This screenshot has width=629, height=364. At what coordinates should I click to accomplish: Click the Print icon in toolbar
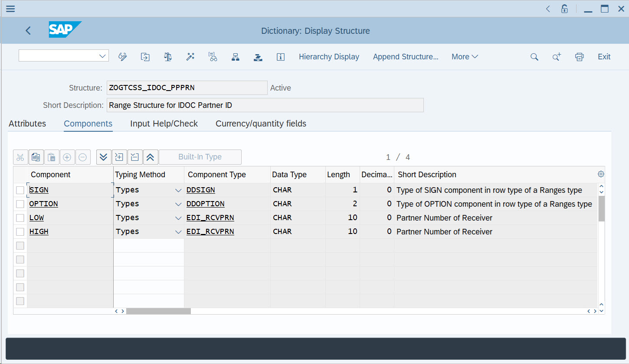(579, 57)
